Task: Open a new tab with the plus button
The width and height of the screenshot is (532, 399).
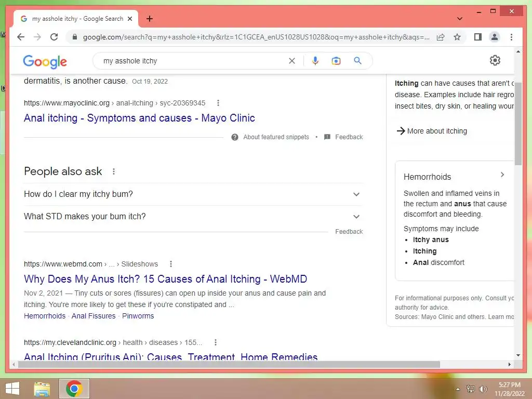Action: (x=149, y=19)
